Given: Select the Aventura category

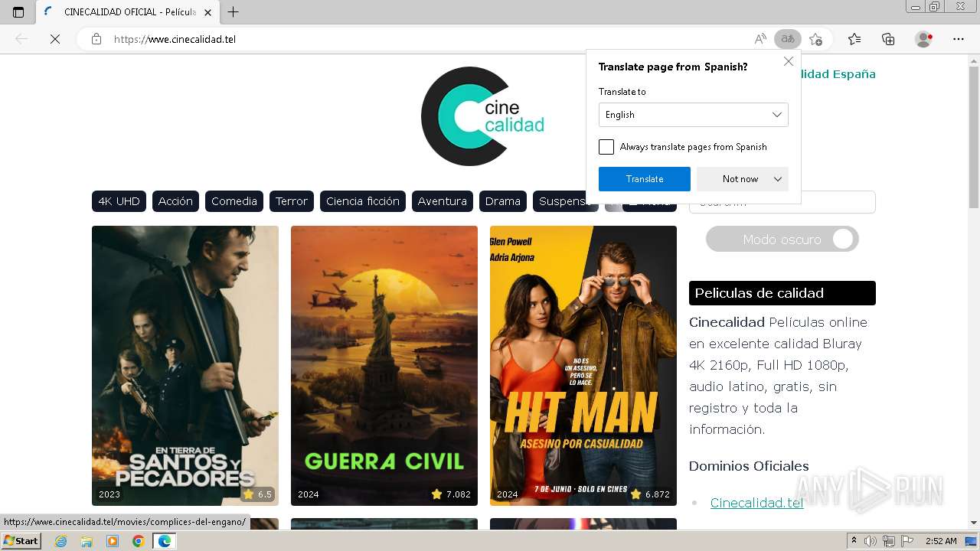Looking at the screenshot, I should pos(443,201).
